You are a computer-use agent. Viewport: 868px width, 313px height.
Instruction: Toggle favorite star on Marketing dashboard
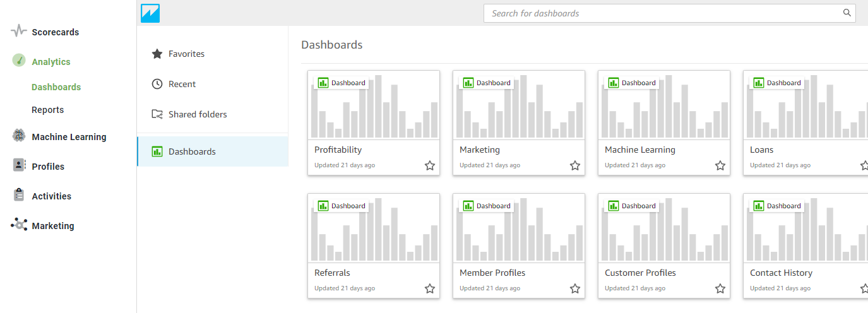(575, 165)
